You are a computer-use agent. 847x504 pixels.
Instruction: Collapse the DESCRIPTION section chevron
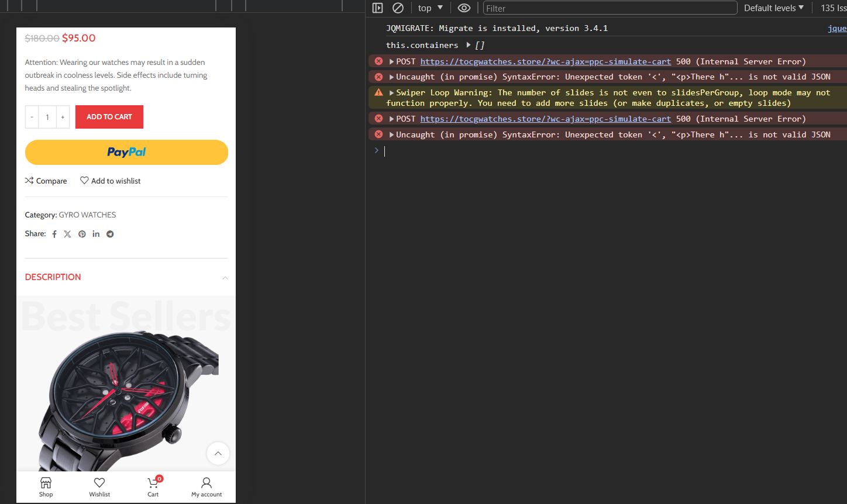225,278
